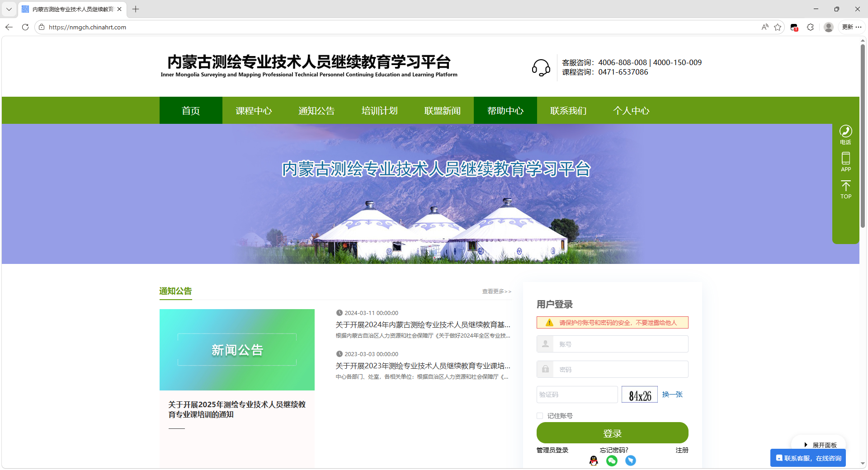Select the WeChat login icon

612,461
